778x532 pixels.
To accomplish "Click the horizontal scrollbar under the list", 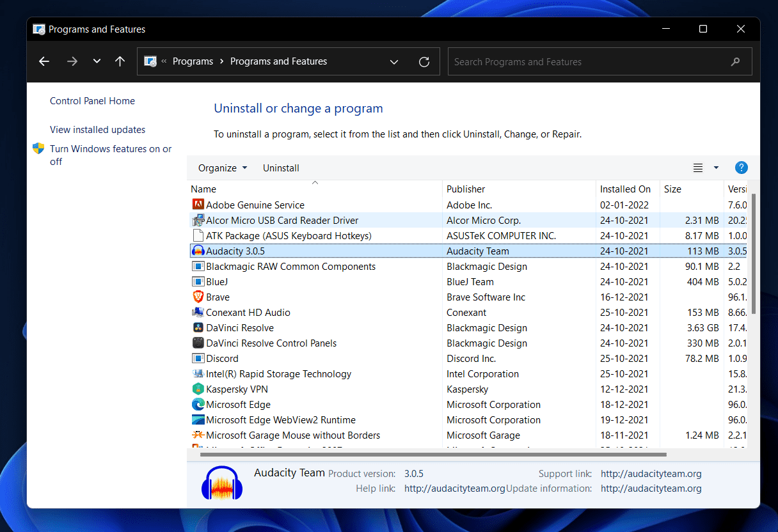I will click(x=433, y=455).
